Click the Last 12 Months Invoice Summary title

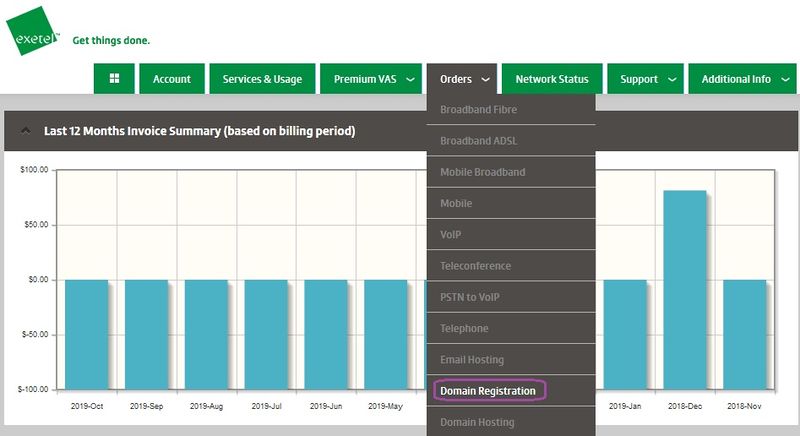tap(199, 131)
